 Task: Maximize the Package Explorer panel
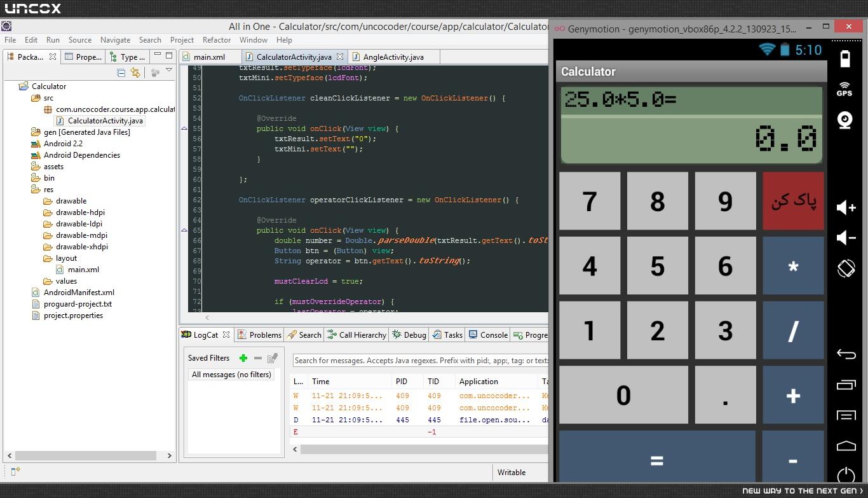[169, 55]
